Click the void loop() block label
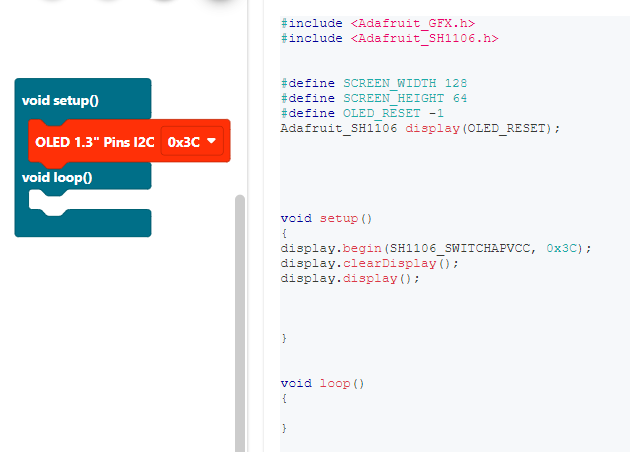Screen dimensions: 630x452 tap(57, 177)
